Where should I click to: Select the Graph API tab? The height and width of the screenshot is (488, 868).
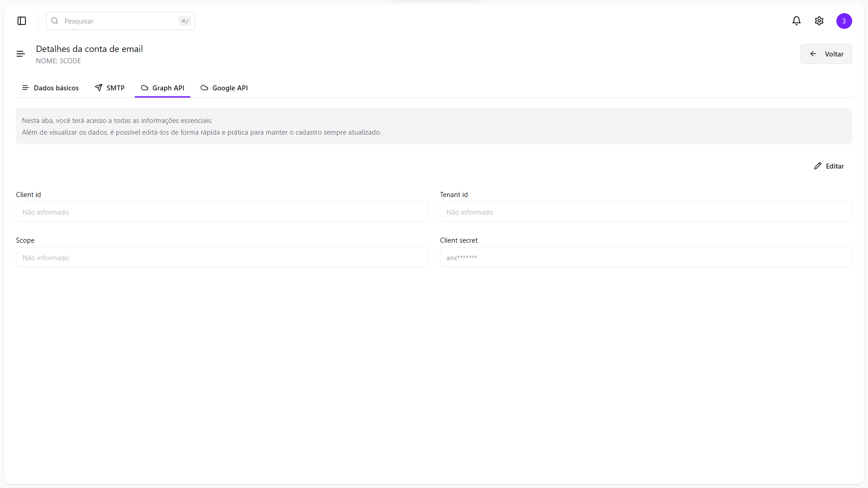point(168,88)
